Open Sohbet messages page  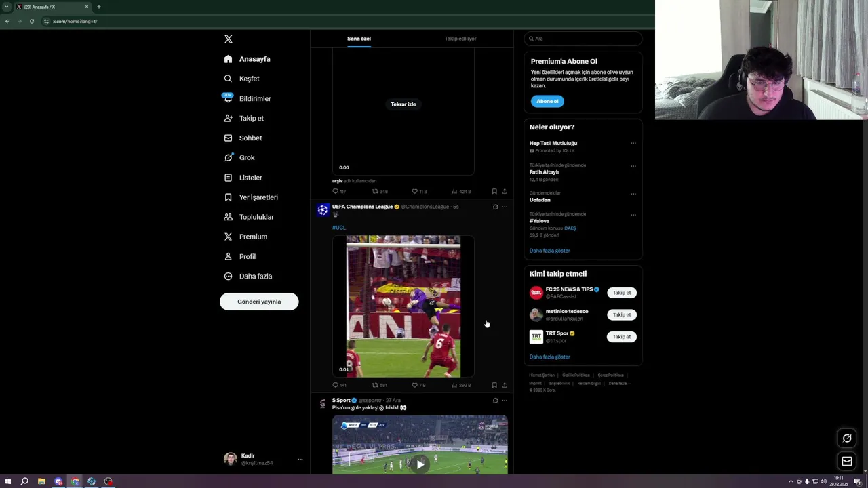[x=243, y=138]
